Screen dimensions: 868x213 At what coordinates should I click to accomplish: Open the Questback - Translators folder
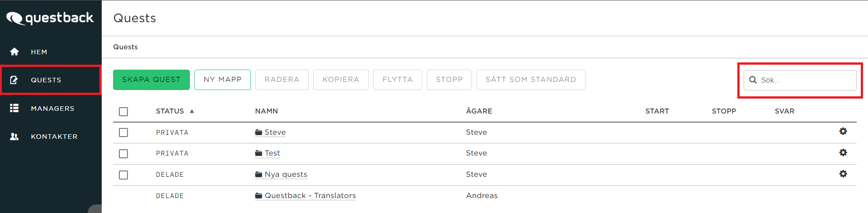tap(306, 196)
